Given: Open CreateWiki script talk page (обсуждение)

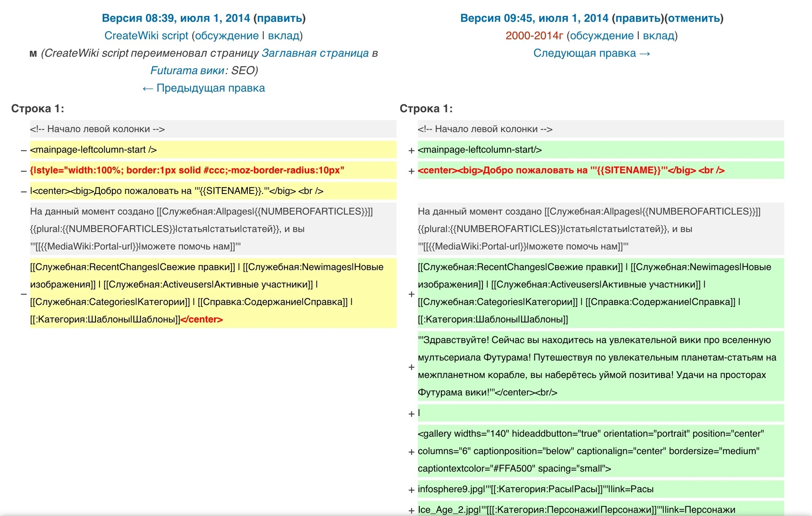Looking at the screenshot, I should point(227,36).
